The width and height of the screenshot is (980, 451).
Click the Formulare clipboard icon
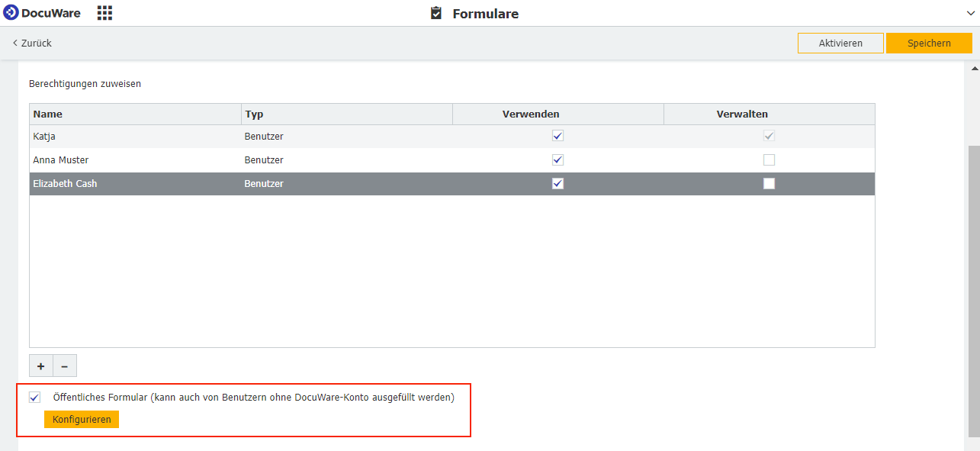click(x=436, y=14)
